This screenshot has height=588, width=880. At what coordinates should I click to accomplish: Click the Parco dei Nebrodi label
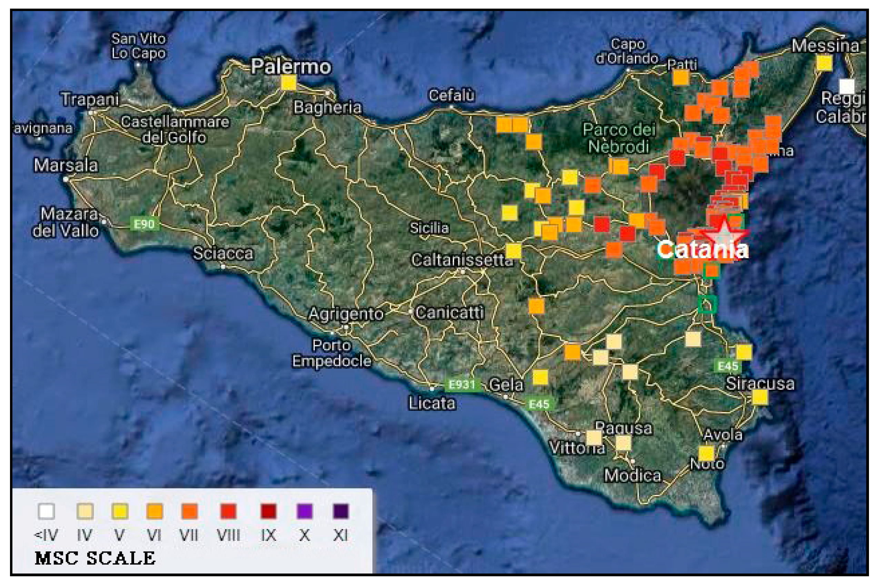(x=619, y=138)
